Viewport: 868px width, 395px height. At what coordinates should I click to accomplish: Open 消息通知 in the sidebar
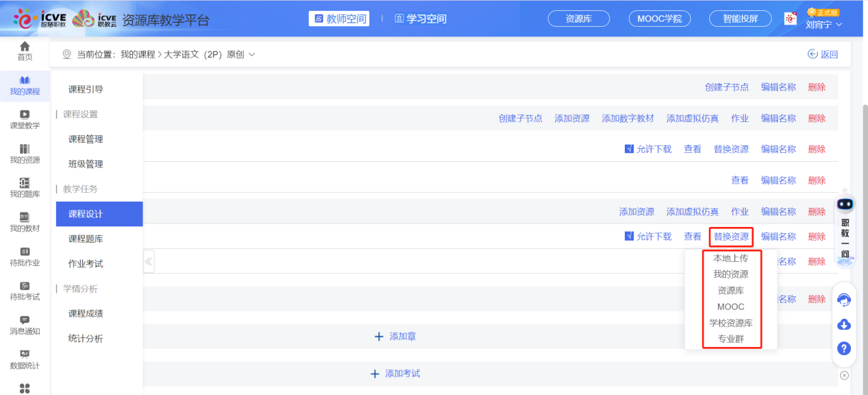[25, 325]
